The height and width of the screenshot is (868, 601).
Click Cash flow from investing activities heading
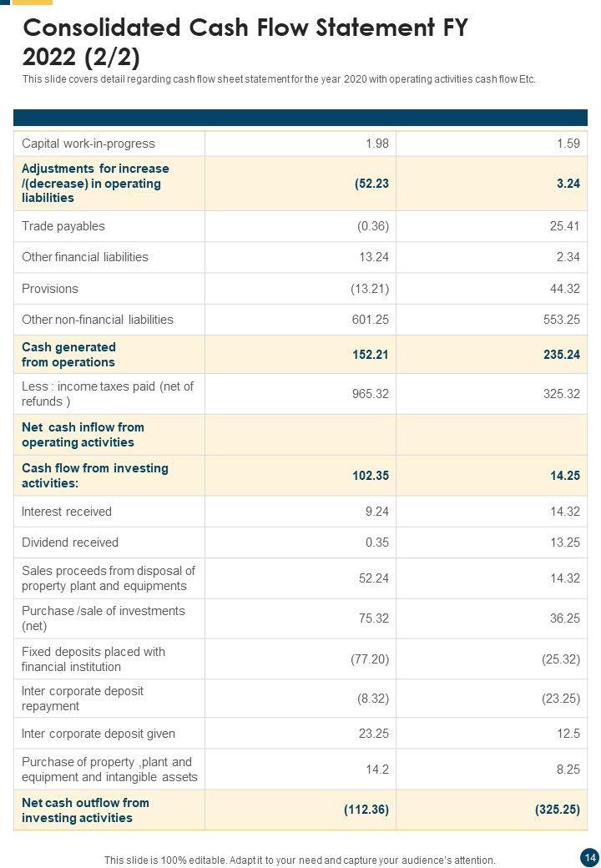94,476
